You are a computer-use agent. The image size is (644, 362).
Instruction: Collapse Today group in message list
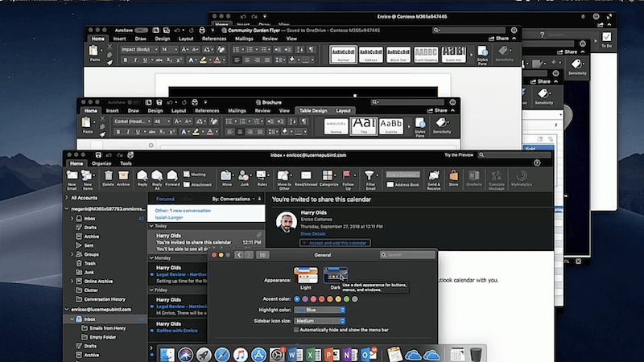[x=151, y=226]
